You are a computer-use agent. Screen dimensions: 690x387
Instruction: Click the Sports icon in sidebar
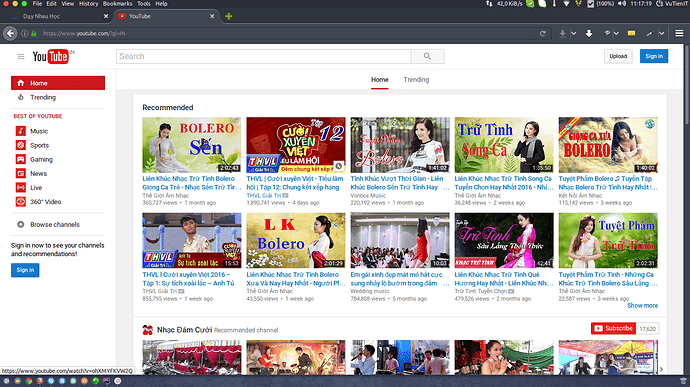(x=21, y=145)
